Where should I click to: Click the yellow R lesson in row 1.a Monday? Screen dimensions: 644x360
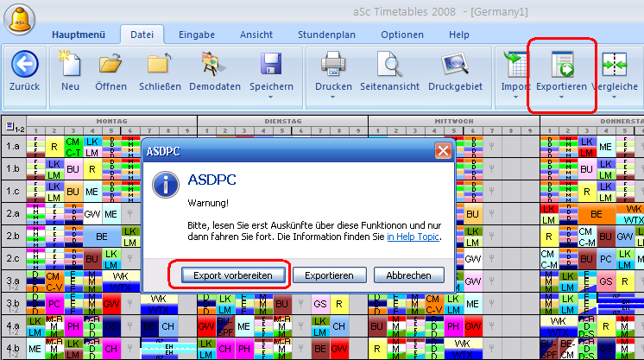(54, 147)
